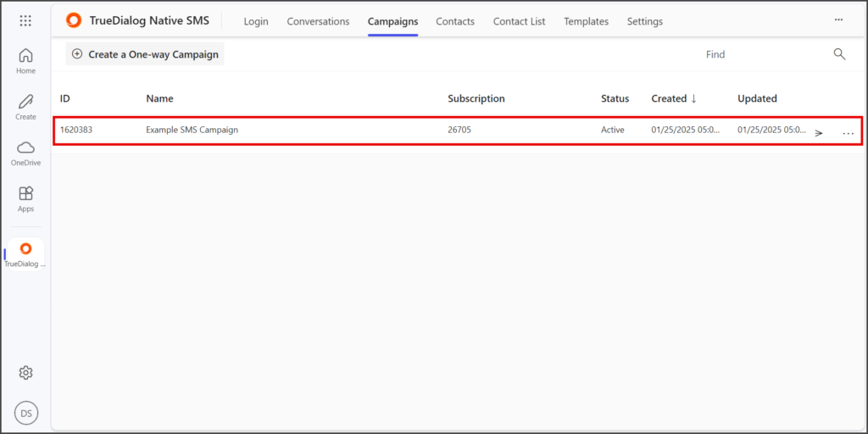Open the header more options ellipsis

[838, 20]
